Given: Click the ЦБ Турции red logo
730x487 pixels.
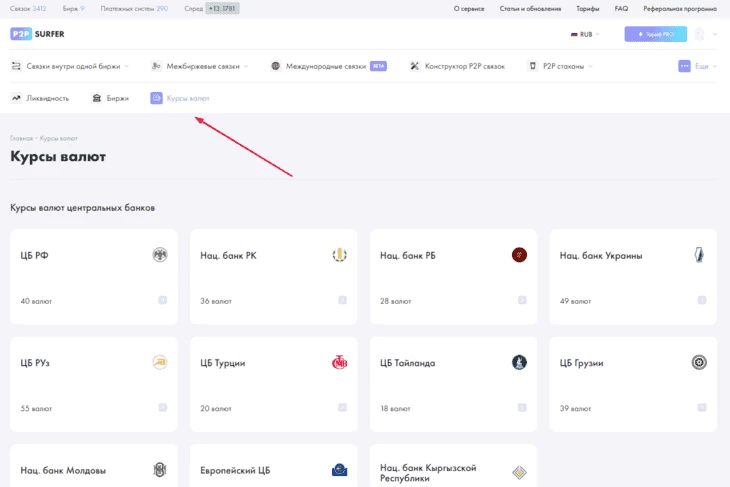Looking at the screenshot, I should pyautogui.click(x=339, y=362).
